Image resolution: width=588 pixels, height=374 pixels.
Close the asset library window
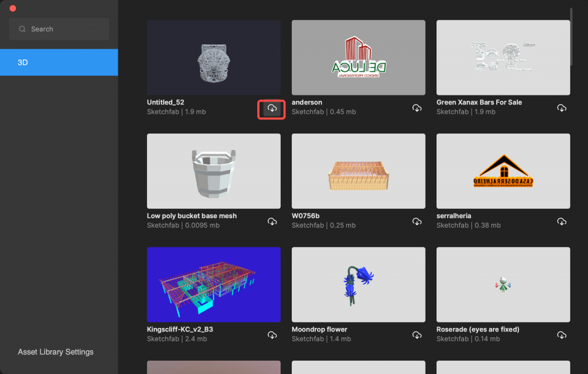coord(13,8)
